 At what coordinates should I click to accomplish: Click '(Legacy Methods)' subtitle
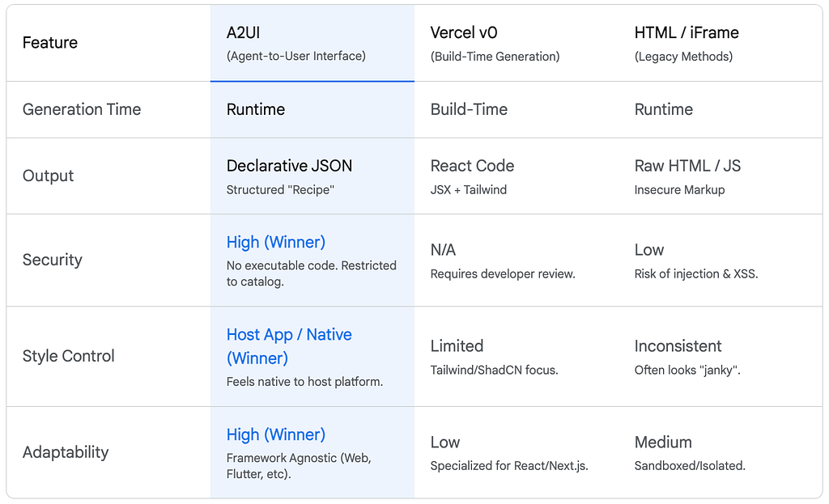click(x=683, y=57)
